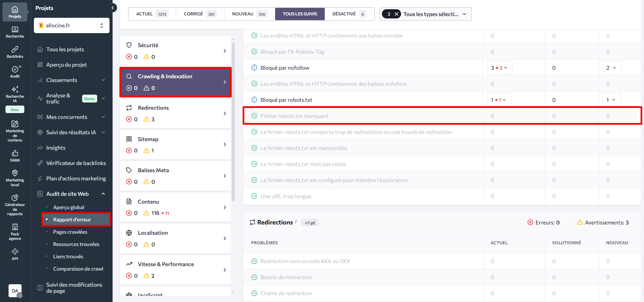Click check icon for Fichier robots.txt manquant

pos(254,116)
